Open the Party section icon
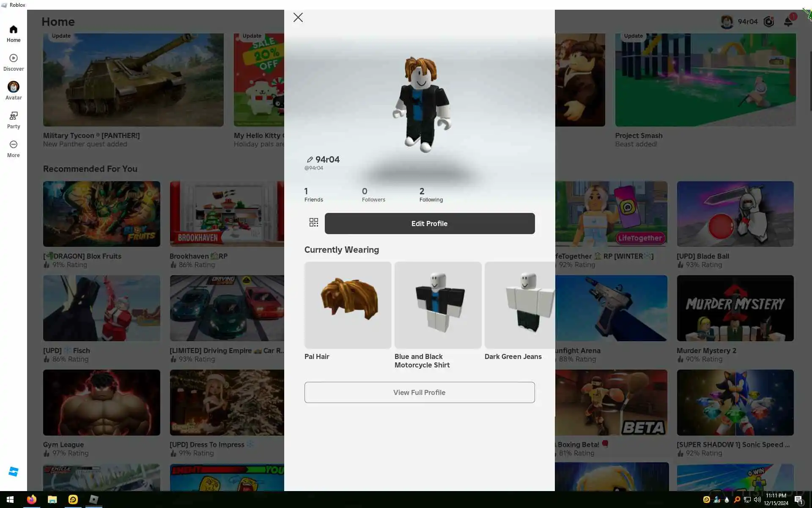Viewport: 812px width, 508px height. (14, 116)
